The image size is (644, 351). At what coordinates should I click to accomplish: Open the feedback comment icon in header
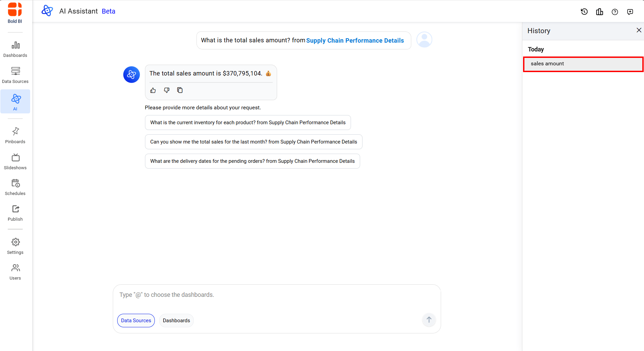[x=630, y=12]
